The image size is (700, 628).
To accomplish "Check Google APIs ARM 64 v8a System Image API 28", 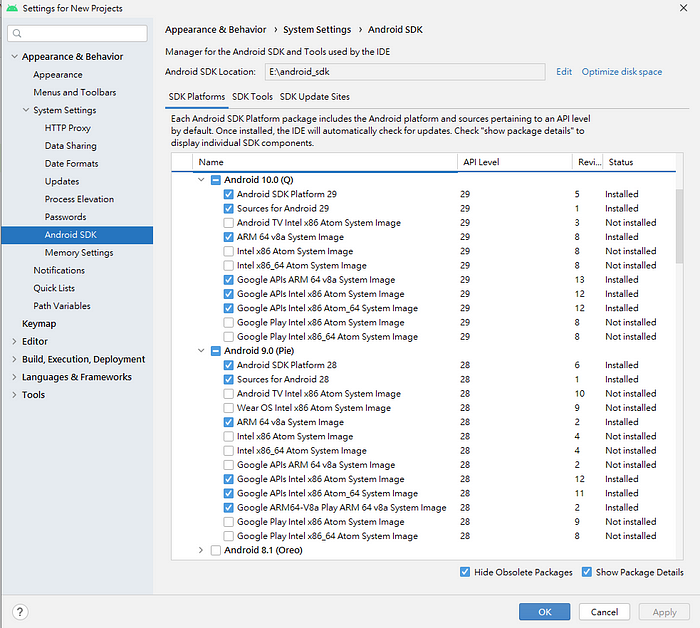I will (228, 465).
